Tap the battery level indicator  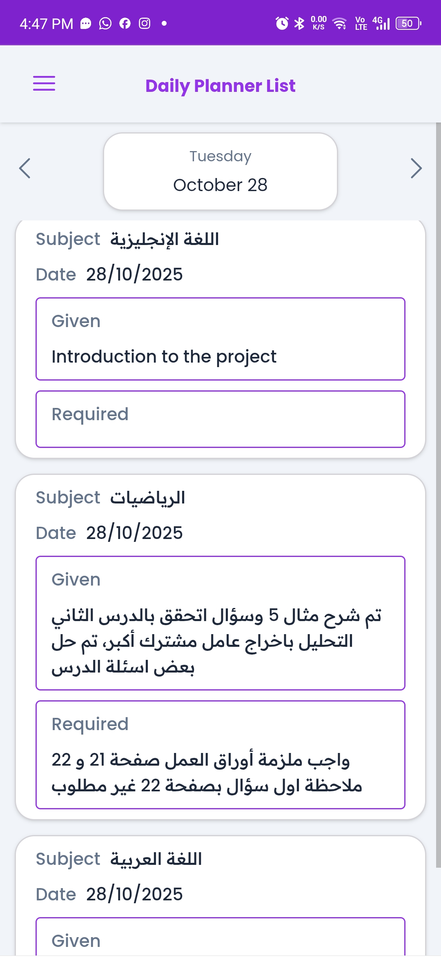pos(408,24)
